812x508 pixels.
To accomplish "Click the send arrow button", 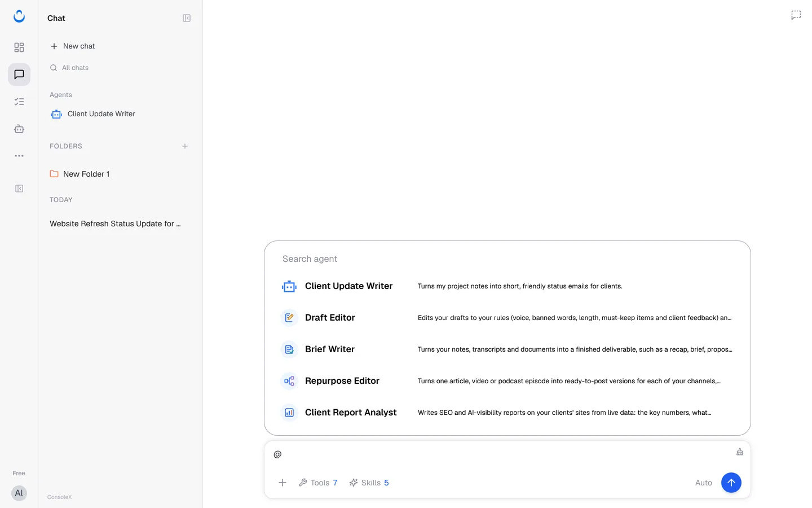I will [731, 483].
